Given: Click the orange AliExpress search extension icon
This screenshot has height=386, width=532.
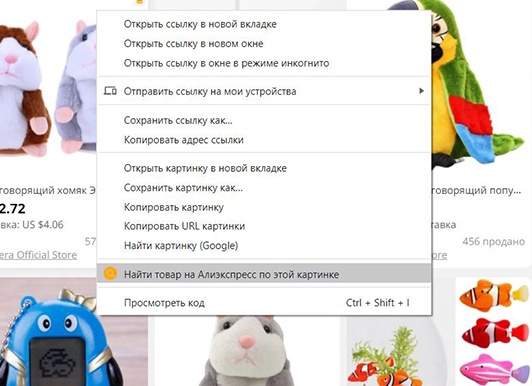Looking at the screenshot, I should click(110, 273).
